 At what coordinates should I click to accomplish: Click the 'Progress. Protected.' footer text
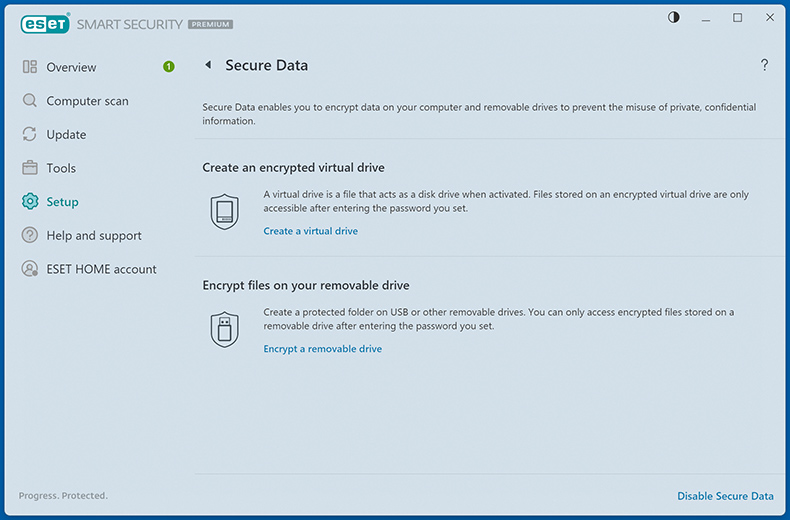pyautogui.click(x=63, y=496)
